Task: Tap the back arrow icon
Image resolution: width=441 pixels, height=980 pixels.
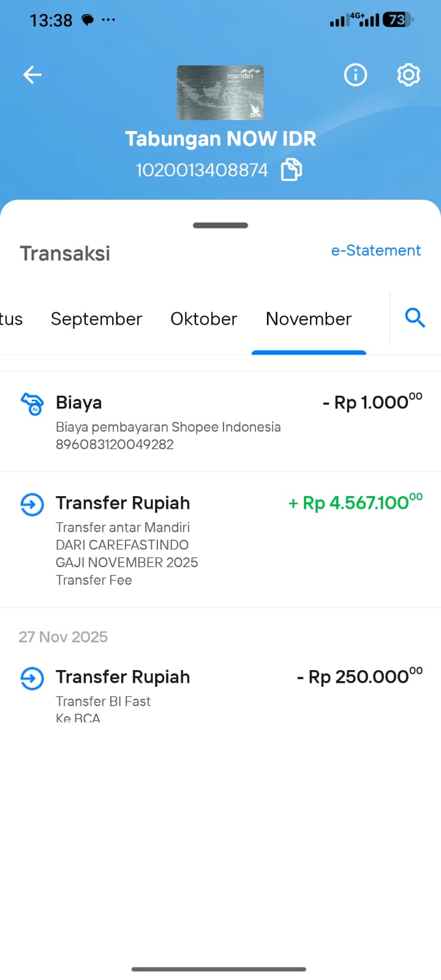Action: (32, 75)
